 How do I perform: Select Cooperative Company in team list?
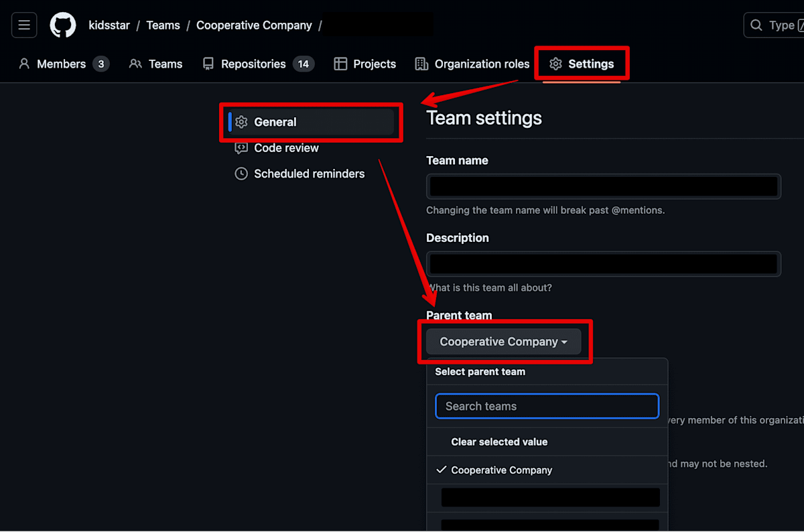[547, 470]
